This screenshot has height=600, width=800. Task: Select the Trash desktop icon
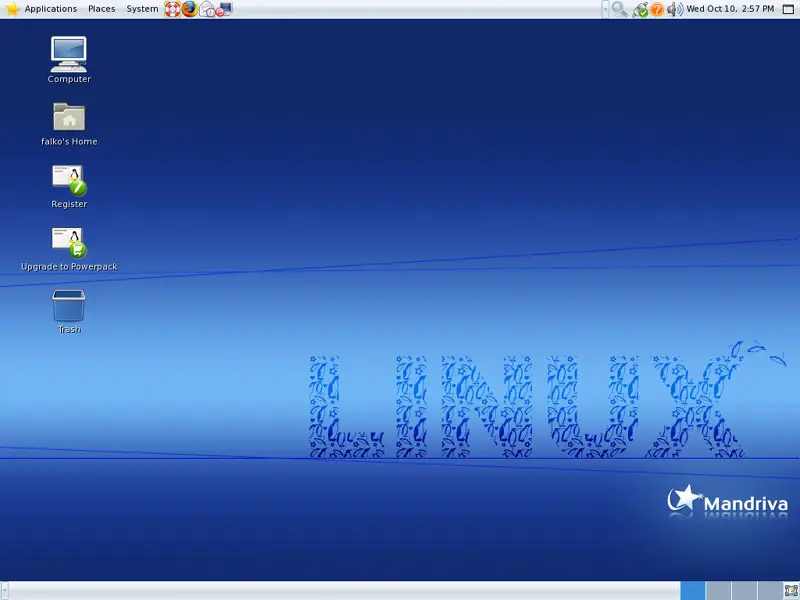pos(69,312)
